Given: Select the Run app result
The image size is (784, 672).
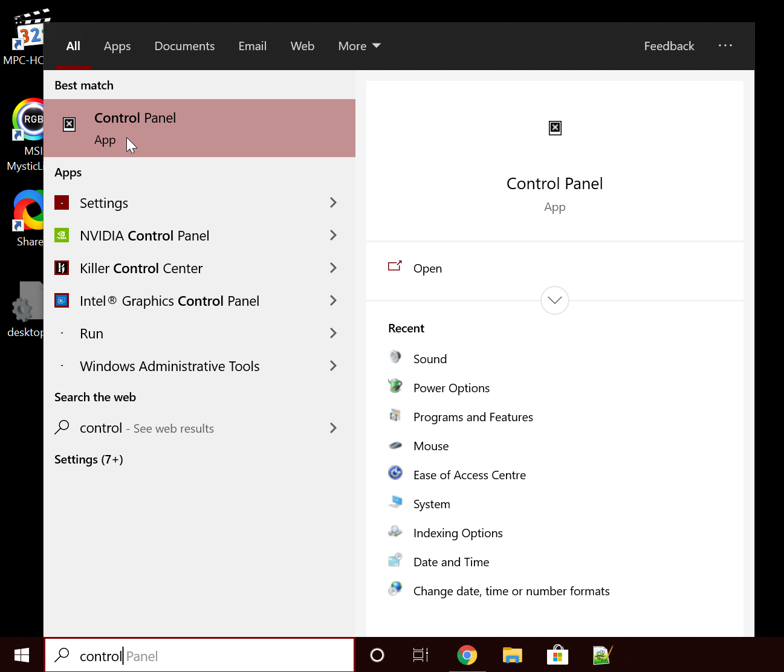Looking at the screenshot, I should click(199, 333).
